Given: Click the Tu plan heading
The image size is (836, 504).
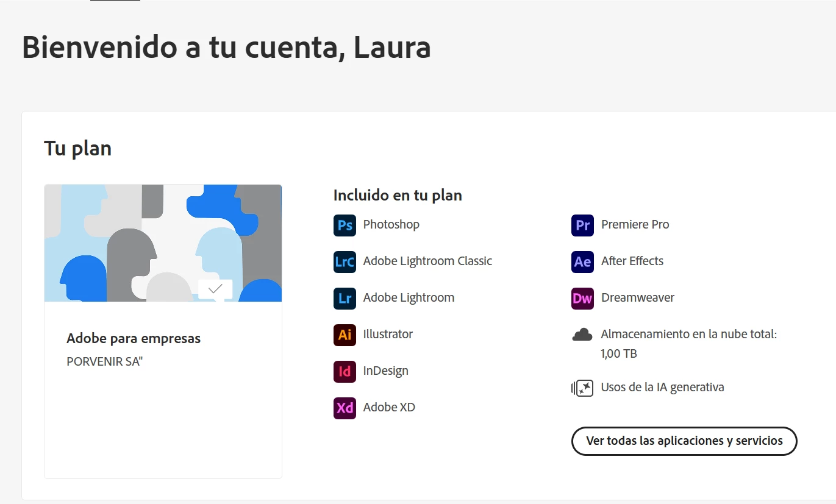Looking at the screenshot, I should click(x=78, y=148).
